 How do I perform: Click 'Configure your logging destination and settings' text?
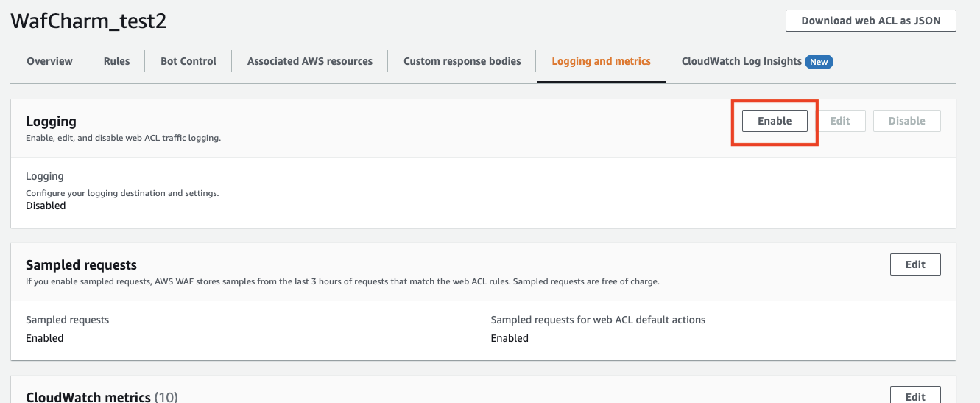(122, 193)
